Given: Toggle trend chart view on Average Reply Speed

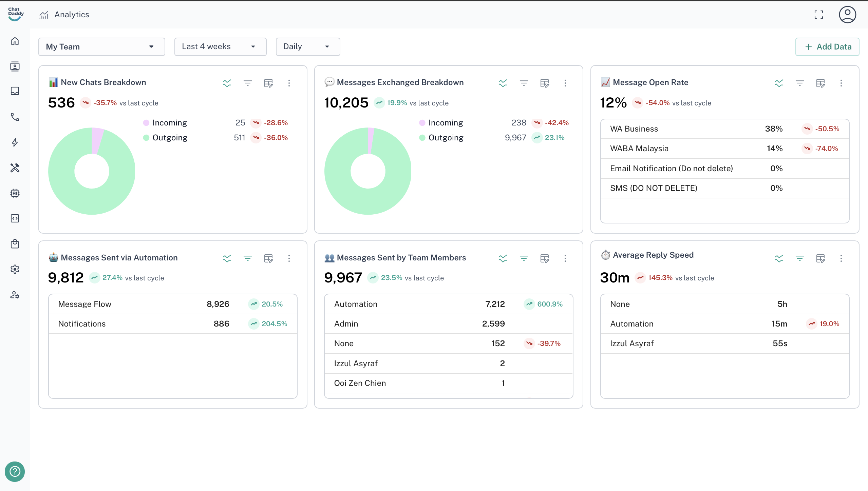Looking at the screenshot, I should [x=779, y=258].
